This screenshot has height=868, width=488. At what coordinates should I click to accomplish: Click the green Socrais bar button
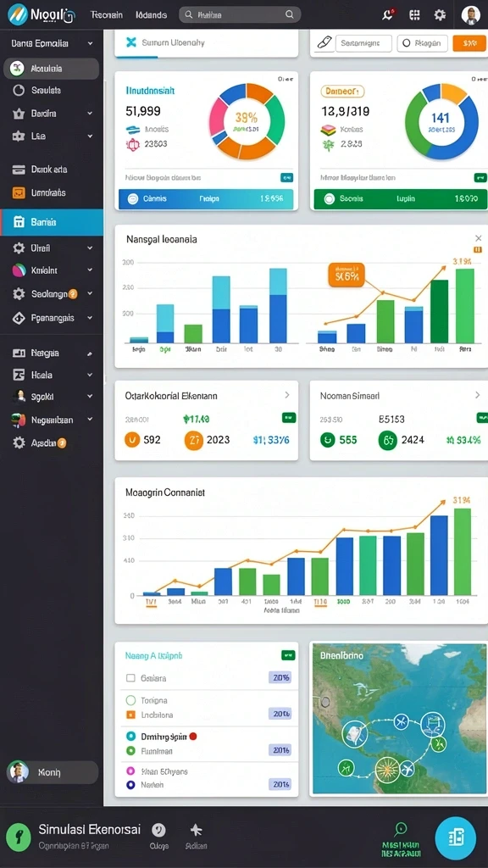pos(401,199)
